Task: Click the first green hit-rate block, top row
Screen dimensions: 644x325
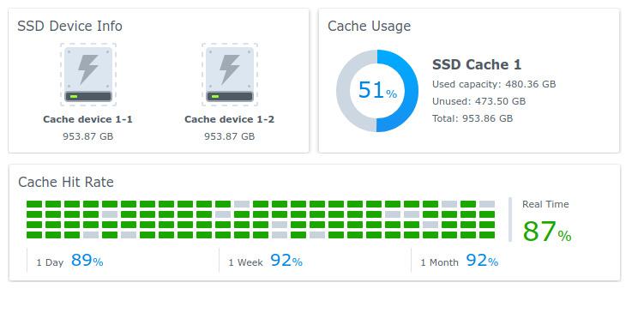Action: tap(34, 204)
